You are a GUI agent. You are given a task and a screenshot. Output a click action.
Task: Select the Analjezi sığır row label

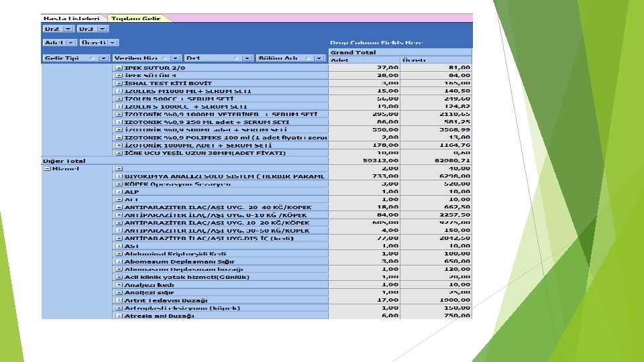point(149,293)
